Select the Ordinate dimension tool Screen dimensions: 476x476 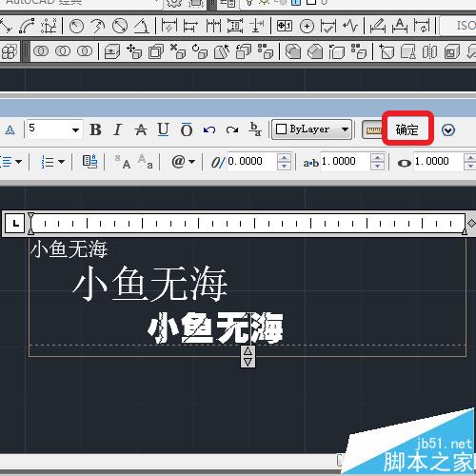pyautogui.click(x=50, y=26)
